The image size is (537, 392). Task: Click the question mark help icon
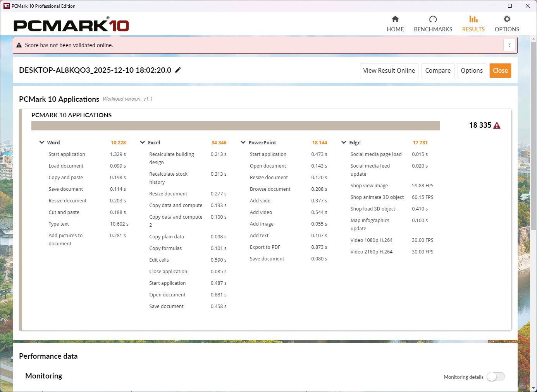(x=509, y=45)
